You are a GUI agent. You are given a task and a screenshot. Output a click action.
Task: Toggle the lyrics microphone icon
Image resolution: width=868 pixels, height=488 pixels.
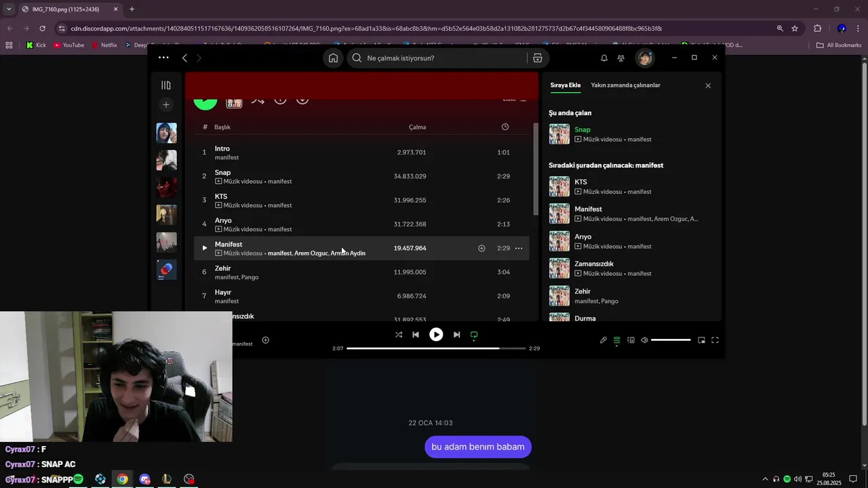point(604,340)
